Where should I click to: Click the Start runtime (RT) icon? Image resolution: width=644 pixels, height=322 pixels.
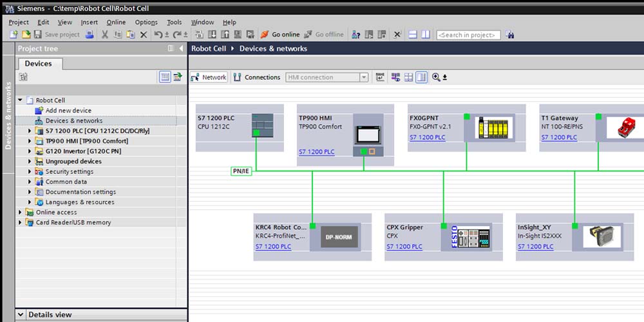(x=250, y=35)
